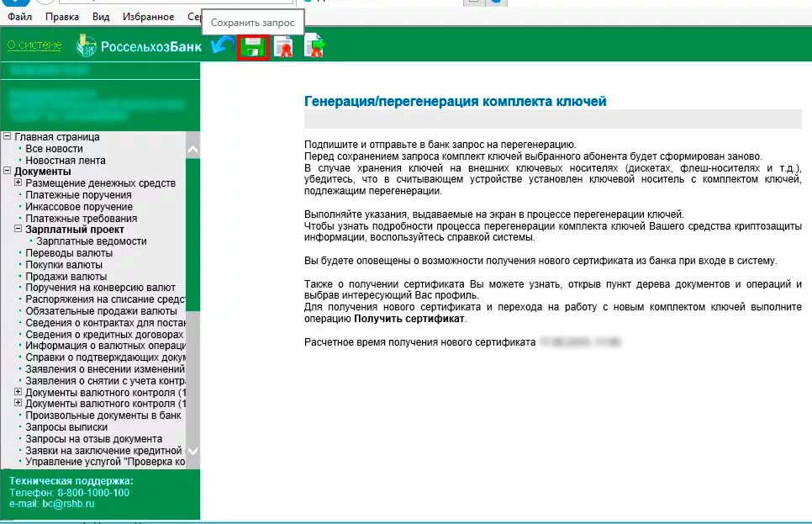Select Платежные требования
The width and height of the screenshot is (812, 524).
pos(82,218)
